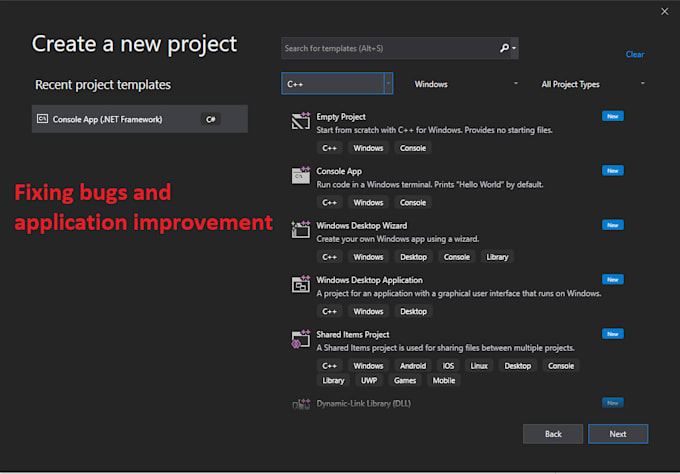Click the Recent project templates heading

point(103,85)
